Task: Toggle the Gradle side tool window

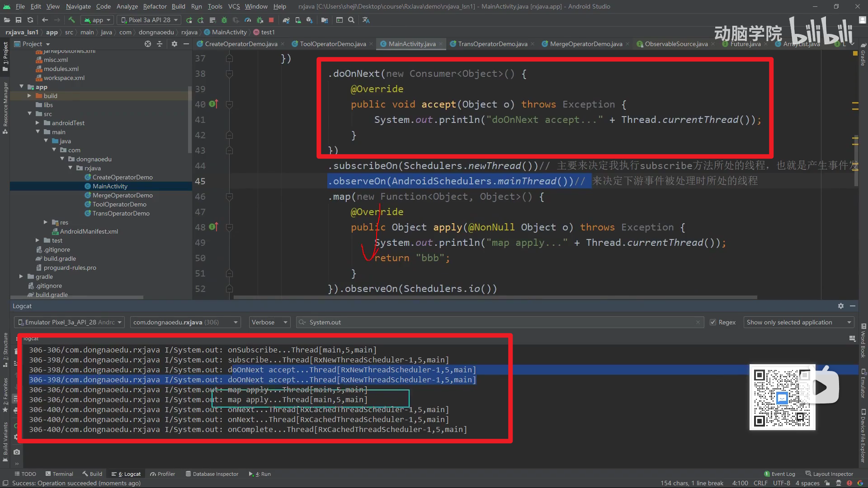Action: tap(863, 55)
